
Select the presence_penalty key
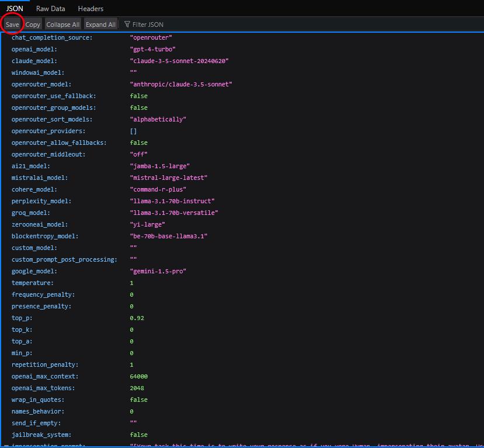tap(41, 306)
